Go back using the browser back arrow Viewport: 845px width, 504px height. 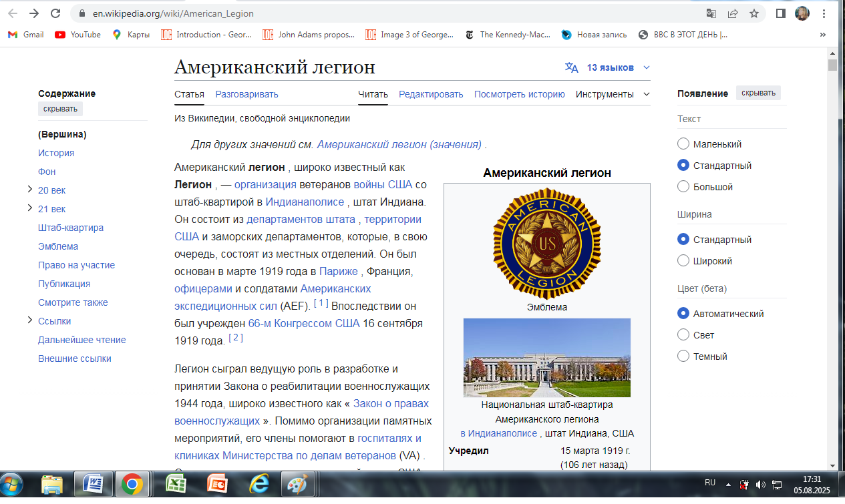13,13
